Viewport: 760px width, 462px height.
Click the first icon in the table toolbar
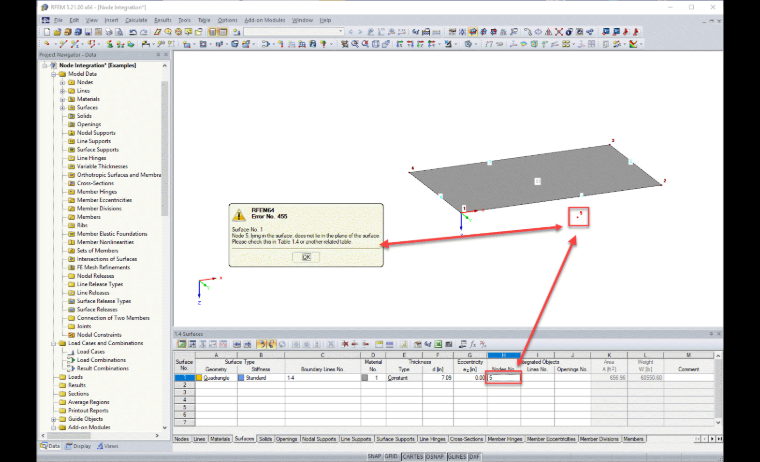(182, 344)
